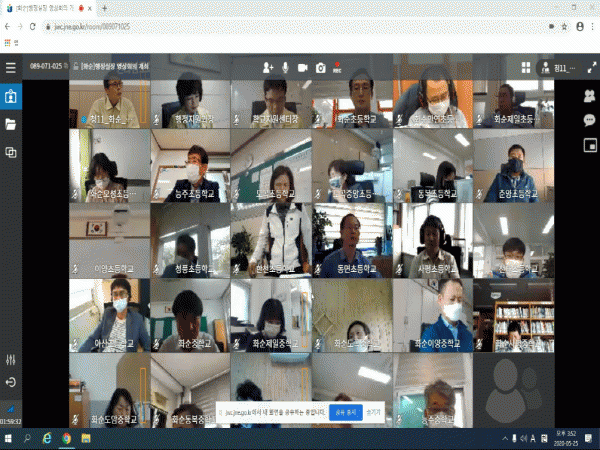Open the Chrome menu with three dots

[x=591, y=27]
